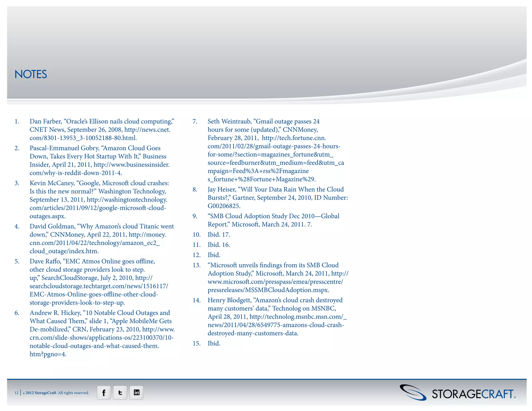Image resolution: width=532 pixels, height=411 pixels.
Task: Open the businessinsider.com link in note 2
Action: (x=99, y=169)
